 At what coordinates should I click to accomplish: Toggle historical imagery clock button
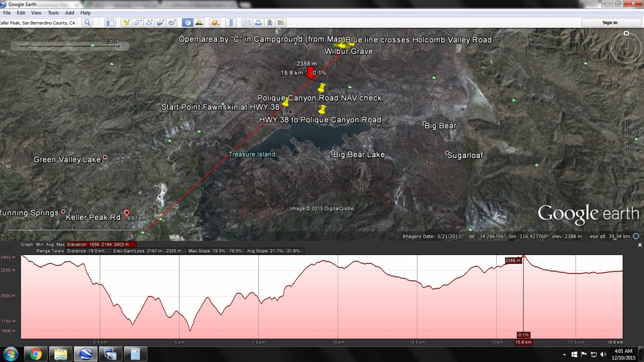[x=187, y=23]
